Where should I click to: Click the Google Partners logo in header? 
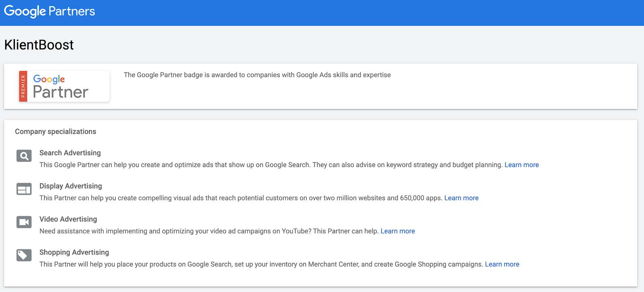click(x=50, y=11)
